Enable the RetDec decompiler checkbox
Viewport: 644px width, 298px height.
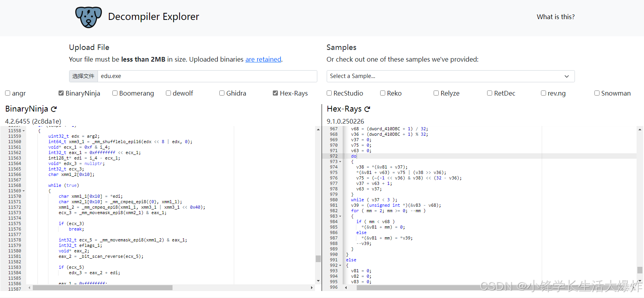tap(489, 93)
